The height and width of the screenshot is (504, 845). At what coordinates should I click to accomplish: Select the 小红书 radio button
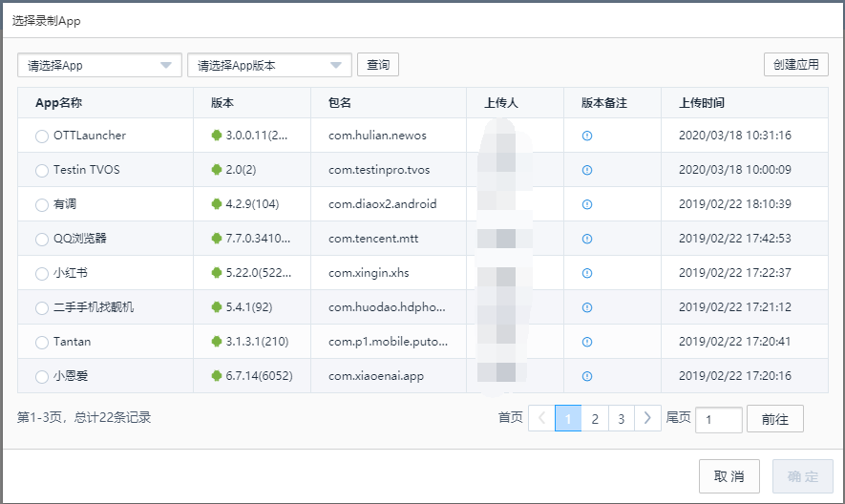pos(41,274)
